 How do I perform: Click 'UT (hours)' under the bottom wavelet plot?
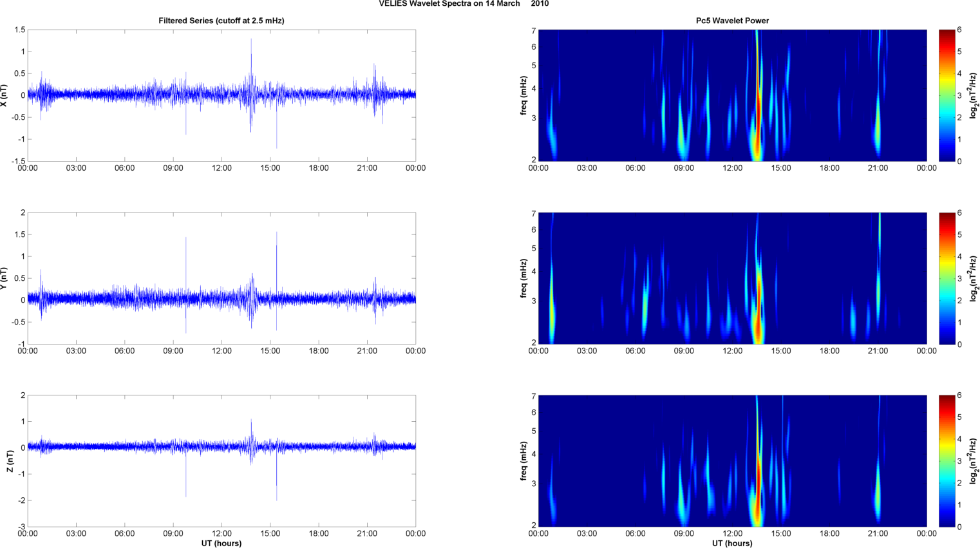pyautogui.click(x=732, y=543)
